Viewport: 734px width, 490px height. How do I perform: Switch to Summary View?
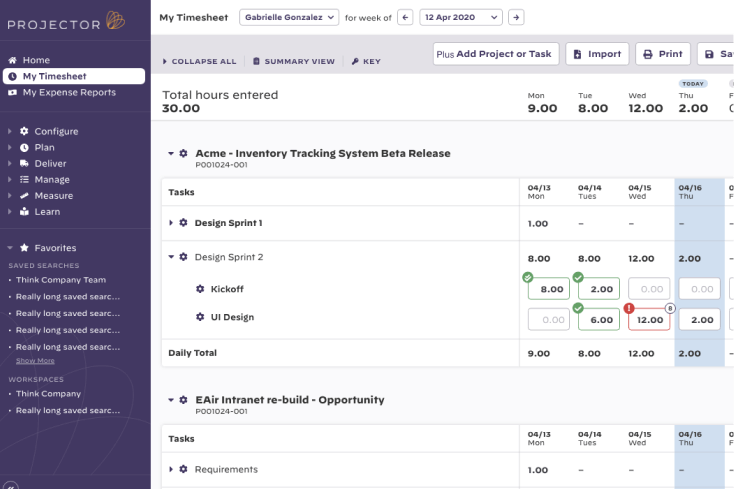coord(294,61)
